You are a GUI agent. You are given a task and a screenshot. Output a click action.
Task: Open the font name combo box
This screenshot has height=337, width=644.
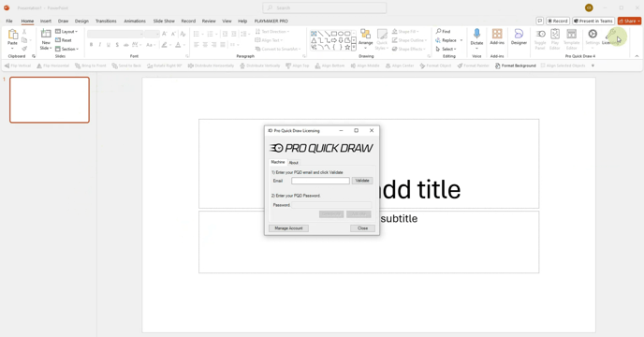[x=115, y=34]
